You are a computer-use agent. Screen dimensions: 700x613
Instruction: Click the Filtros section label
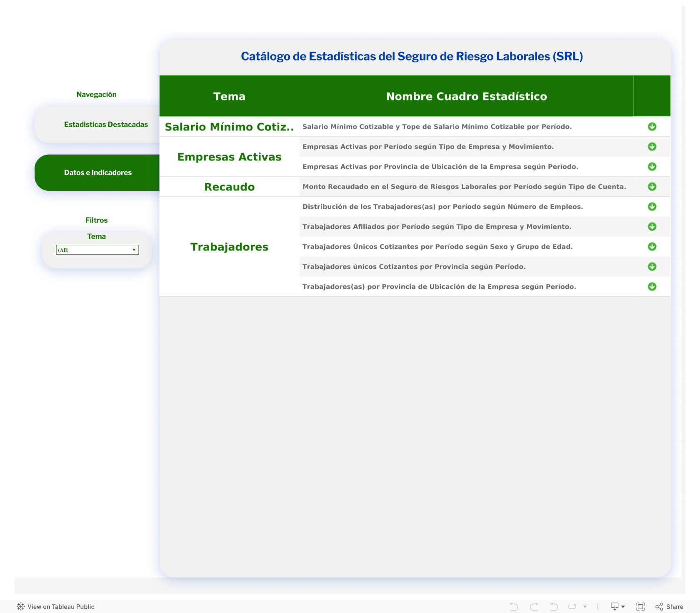(x=96, y=220)
